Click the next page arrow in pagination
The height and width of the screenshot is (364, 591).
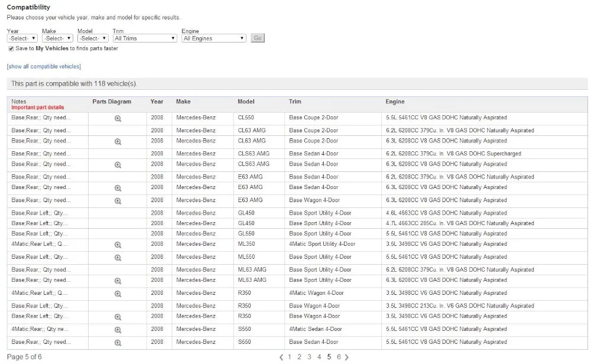pyautogui.click(x=347, y=357)
